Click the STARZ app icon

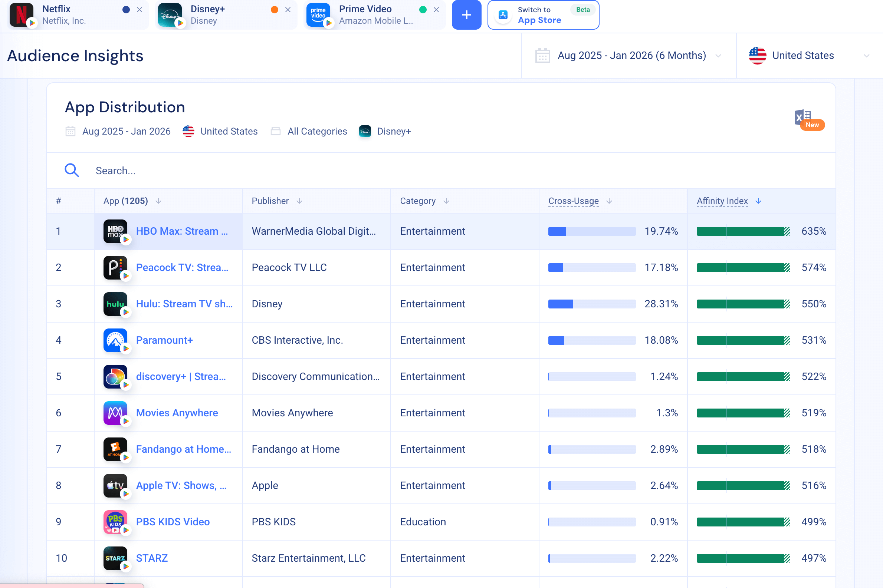click(x=115, y=559)
